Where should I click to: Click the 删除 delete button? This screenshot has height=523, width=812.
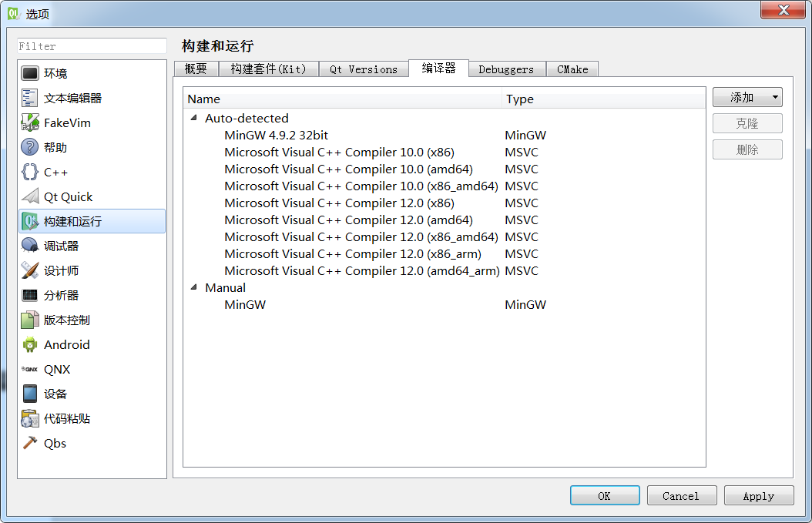pos(747,149)
